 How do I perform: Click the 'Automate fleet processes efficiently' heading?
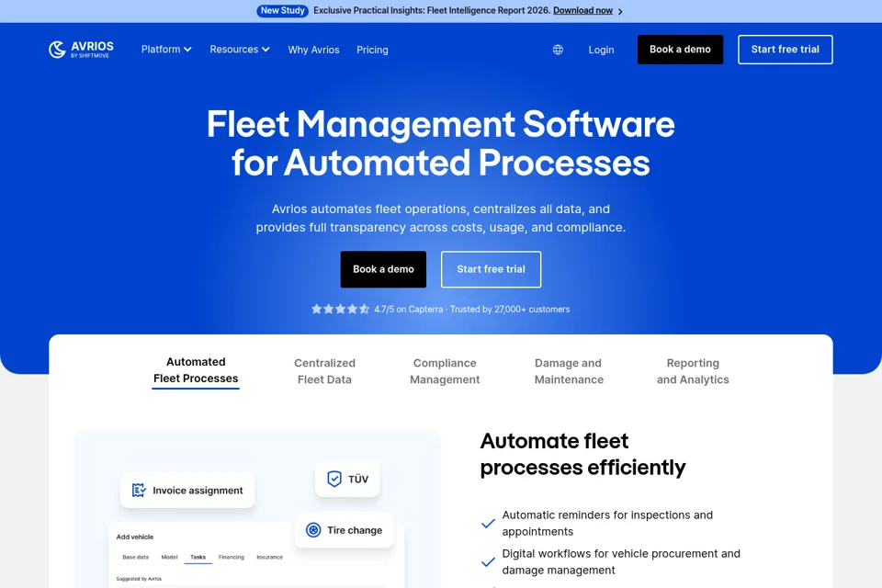(582, 454)
